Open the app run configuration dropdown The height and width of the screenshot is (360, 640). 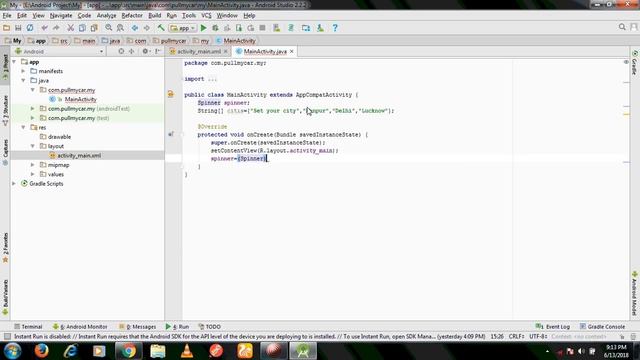183,28
